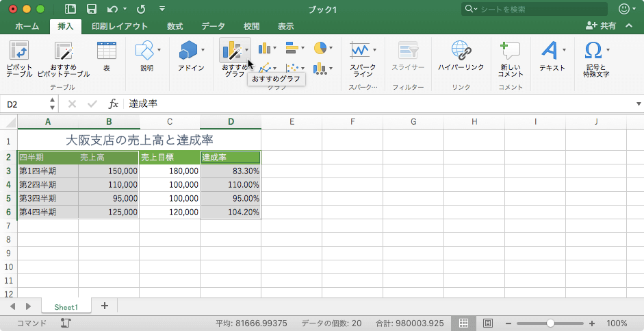This screenshot has height=331, width=644.
Task: Expand the undo history dropdown
Action: tap(125, 9)
